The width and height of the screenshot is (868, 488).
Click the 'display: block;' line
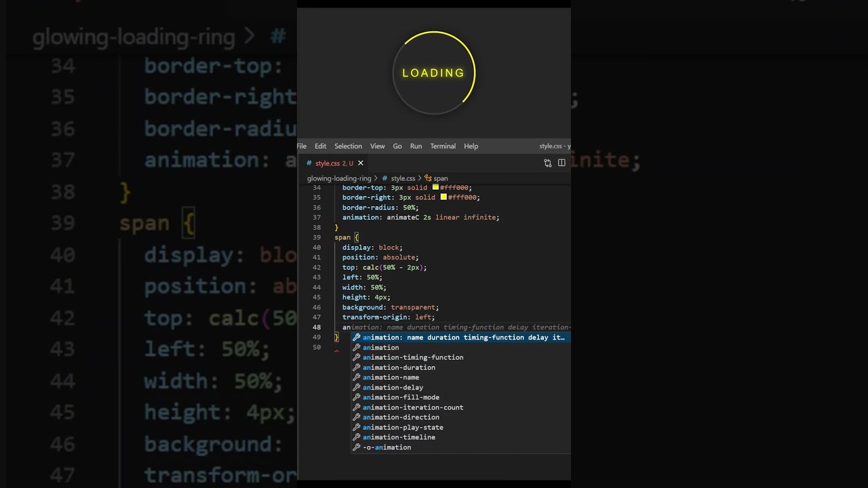[372, 247]
